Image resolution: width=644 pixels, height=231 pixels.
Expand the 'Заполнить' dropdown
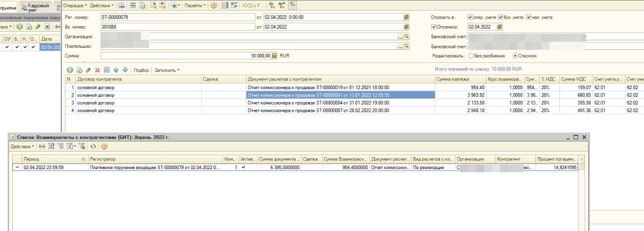tap(167, 70)
